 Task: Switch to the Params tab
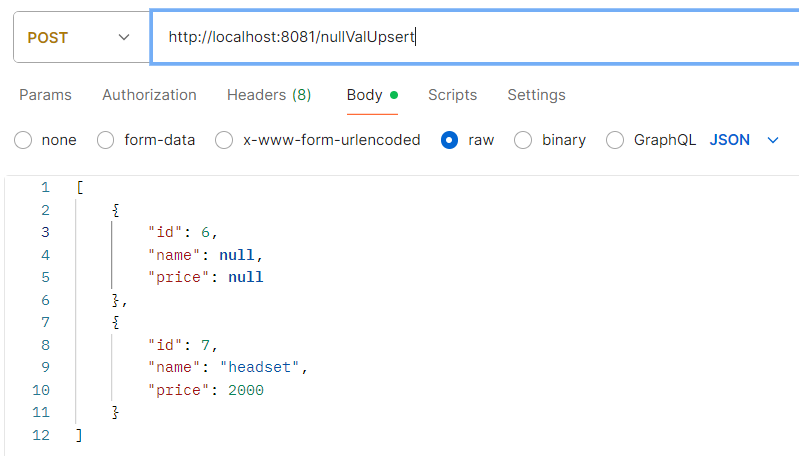point(45,95)
